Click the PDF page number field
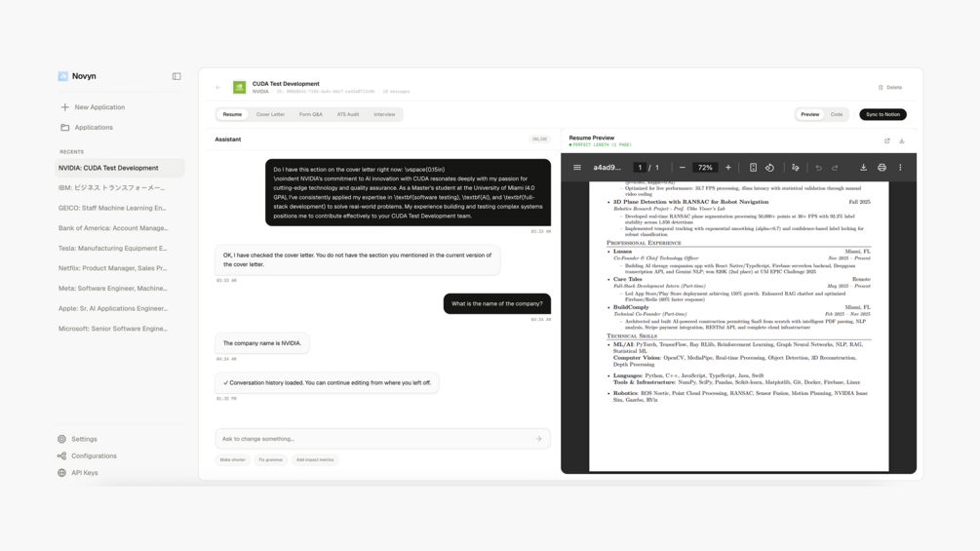This screenshot has height=551, width=980. click(x=640, y=168)
